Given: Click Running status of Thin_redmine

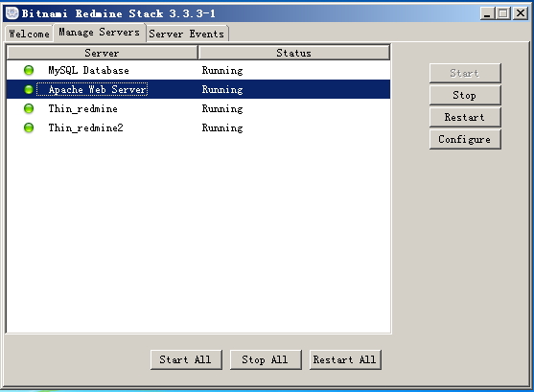Looking at the screenshot, I should [x=222, y=108].
